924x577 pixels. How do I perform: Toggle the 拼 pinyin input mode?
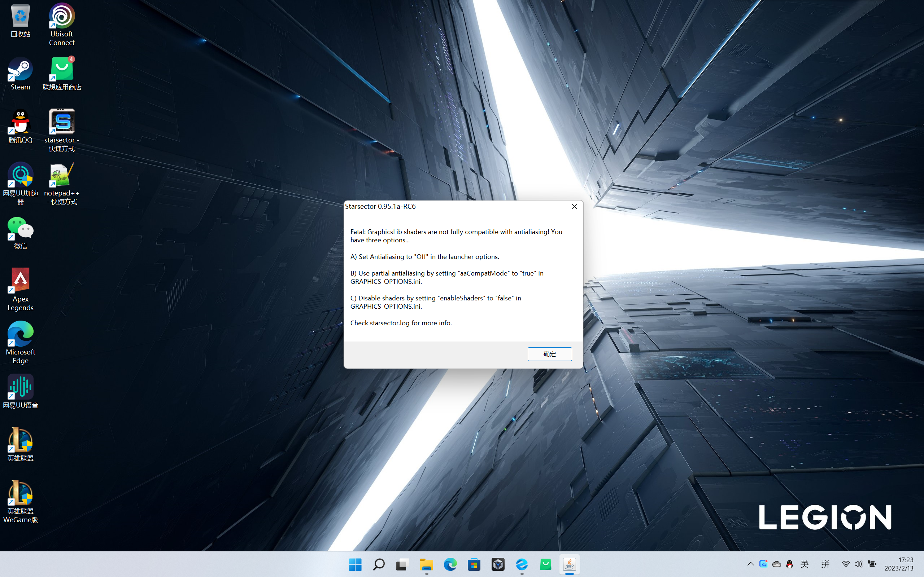pos(825,564)
